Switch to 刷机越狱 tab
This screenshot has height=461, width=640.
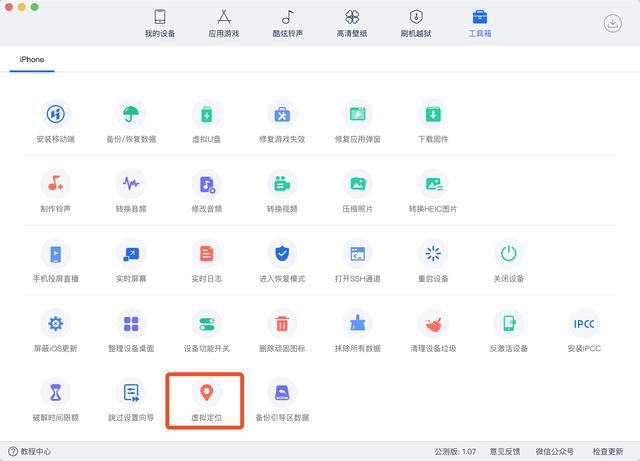click(416, 23)
